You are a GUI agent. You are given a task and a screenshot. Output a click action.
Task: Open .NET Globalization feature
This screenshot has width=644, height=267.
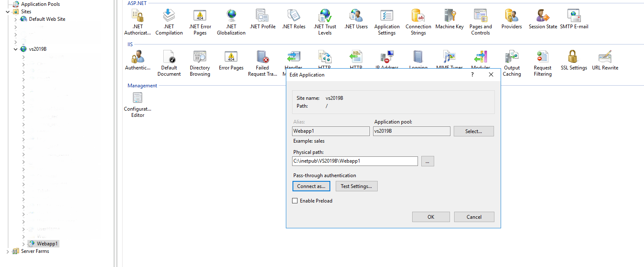pyautogui.click(x=231, y=22)
